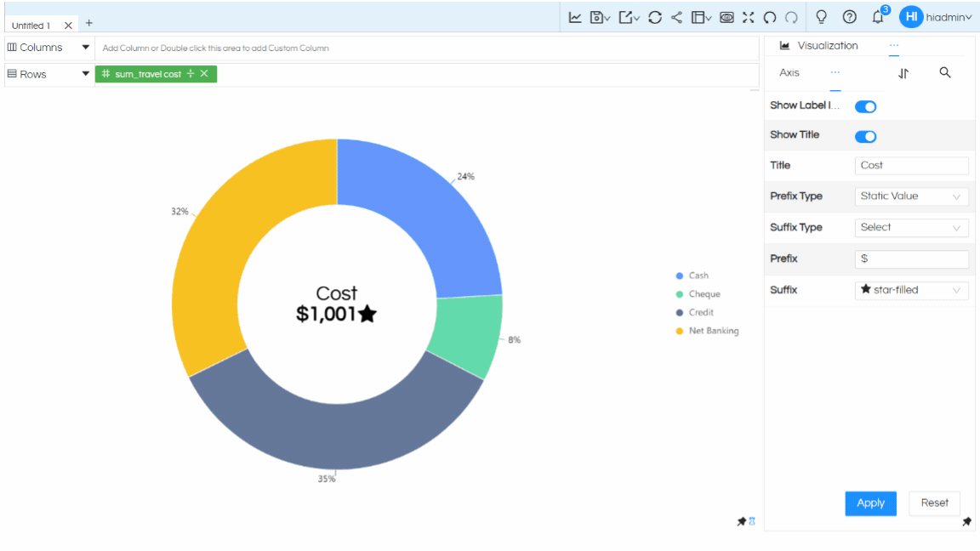Remove the sum_travel cost field
This screenshot has width=980, height=551.
coord(204,74)
